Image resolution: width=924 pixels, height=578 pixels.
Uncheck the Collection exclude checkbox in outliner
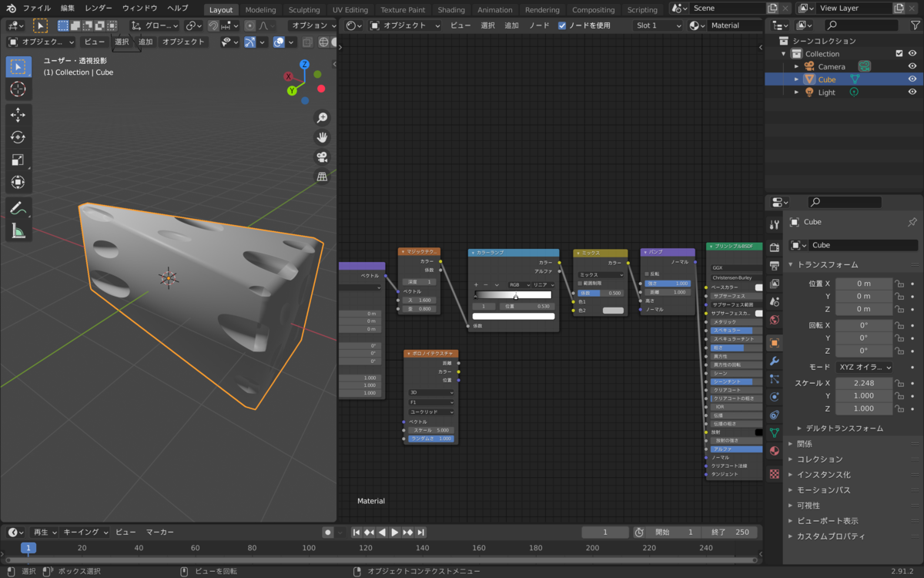[x=899, y=54]
